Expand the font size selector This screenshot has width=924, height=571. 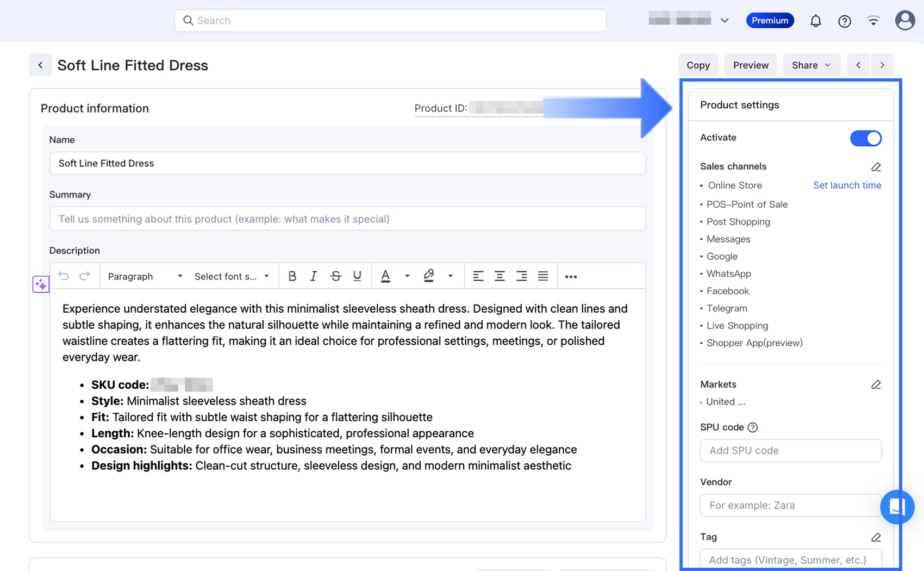[232, 276]
